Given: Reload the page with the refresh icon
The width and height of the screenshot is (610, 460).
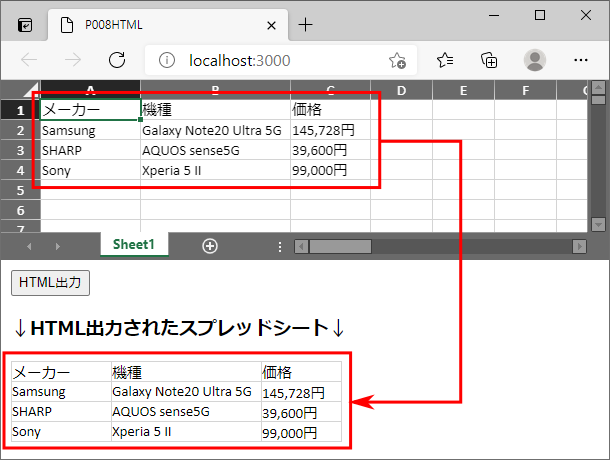Looking at the screenshot, I should [x=117, y=60].
